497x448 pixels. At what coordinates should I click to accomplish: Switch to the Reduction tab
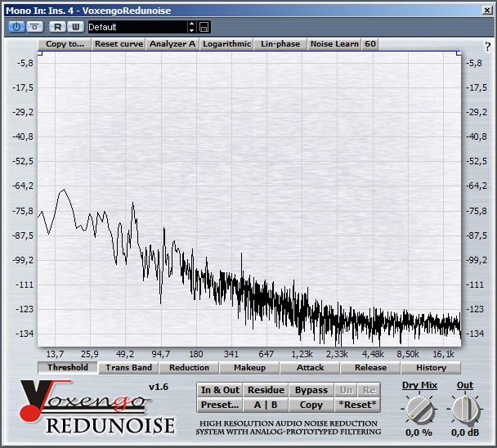point(190,368)
